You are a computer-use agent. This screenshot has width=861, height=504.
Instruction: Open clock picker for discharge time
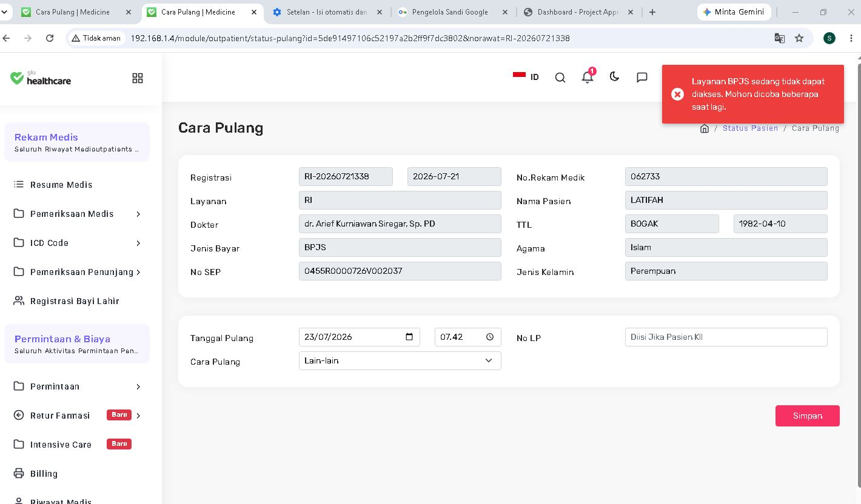[490, 337]
